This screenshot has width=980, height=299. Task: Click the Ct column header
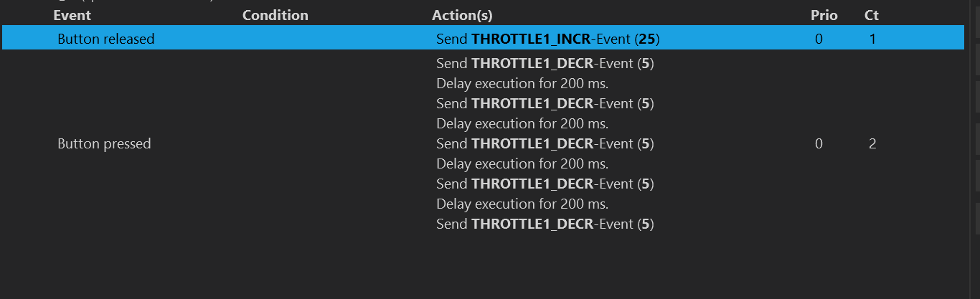click(x=872, y=15)
